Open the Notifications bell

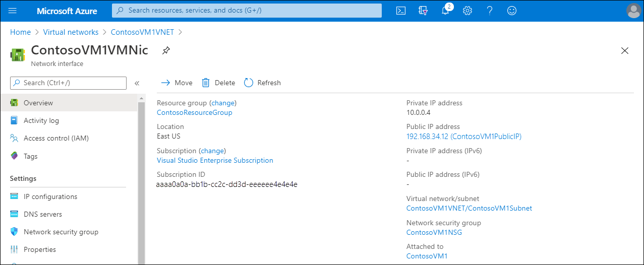pyautogui.click(x=445, y=11)
